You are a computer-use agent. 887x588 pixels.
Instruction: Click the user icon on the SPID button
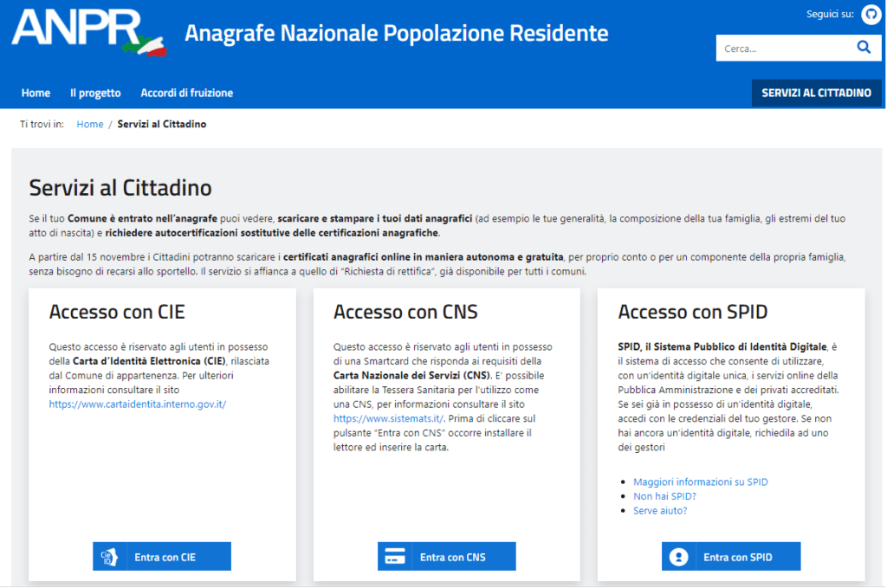click(x=679, y=557)
